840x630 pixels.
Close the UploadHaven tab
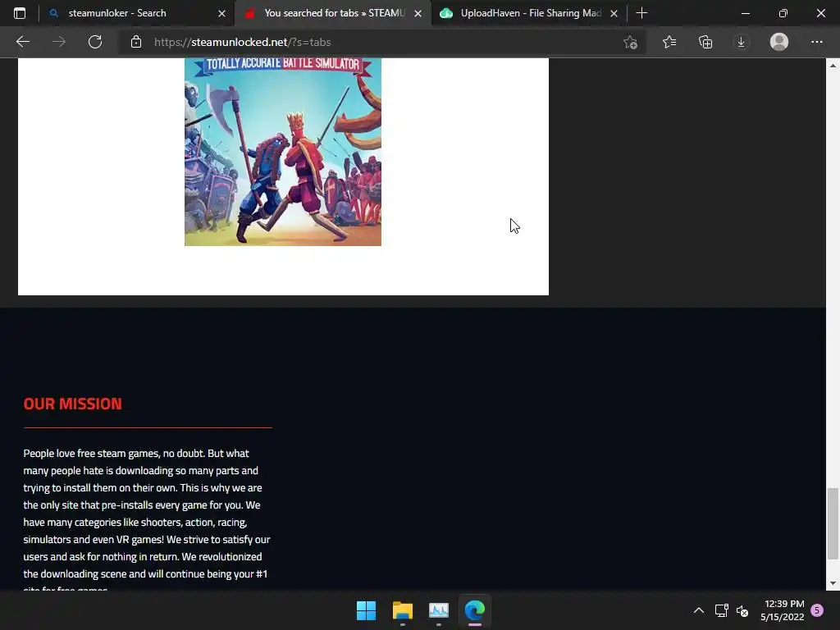[x=614, y=13]
